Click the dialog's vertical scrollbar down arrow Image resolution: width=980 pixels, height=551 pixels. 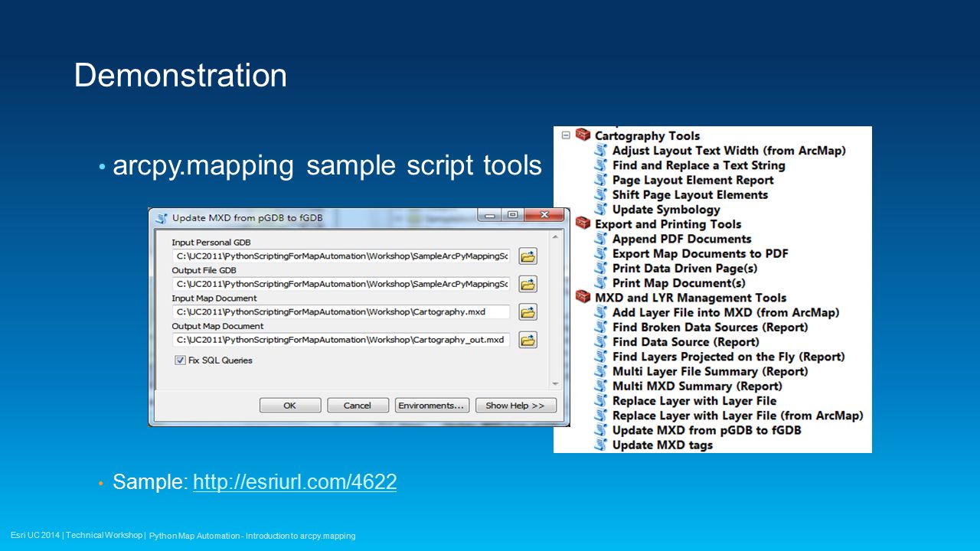[556, 383]
